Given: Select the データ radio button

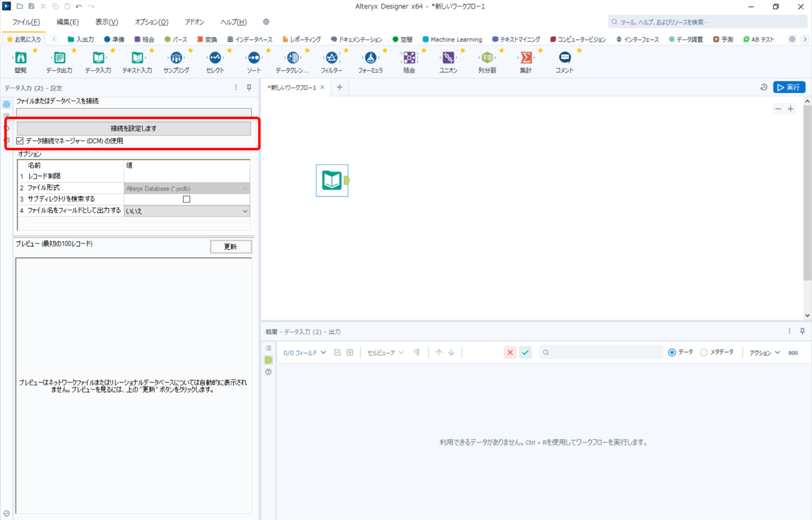Looking at the screenshot, I should click(x=672, y=353).
